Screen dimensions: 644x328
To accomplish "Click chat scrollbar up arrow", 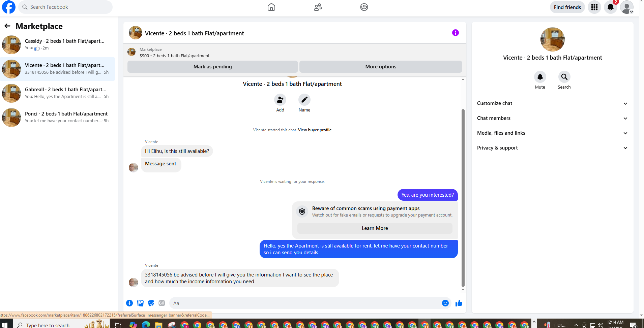I will [x=463, y=79].
